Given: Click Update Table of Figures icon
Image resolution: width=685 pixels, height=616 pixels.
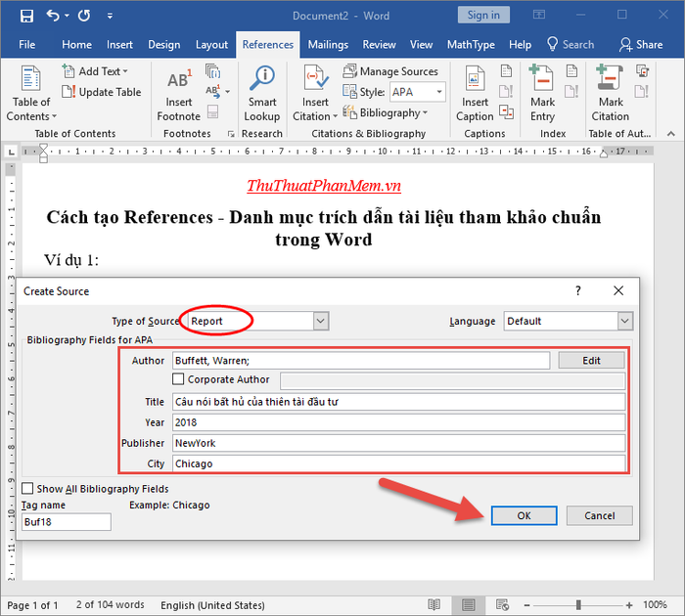Looking at the screenshot, I should pos(506,91).
